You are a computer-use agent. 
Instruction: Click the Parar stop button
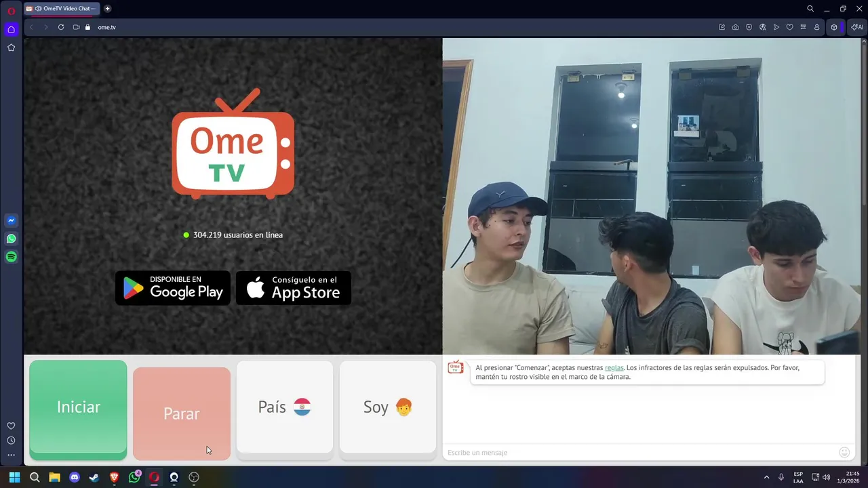point(182,413)
